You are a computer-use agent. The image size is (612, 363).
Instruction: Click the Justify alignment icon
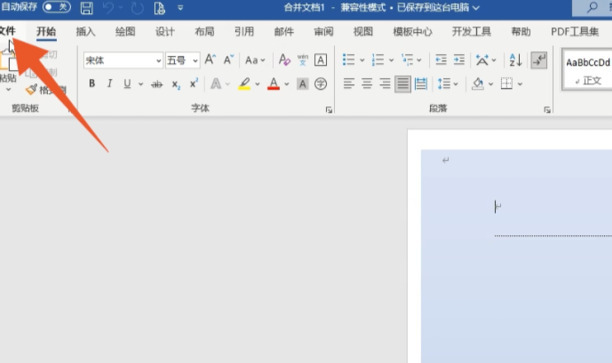pos(402,84)
